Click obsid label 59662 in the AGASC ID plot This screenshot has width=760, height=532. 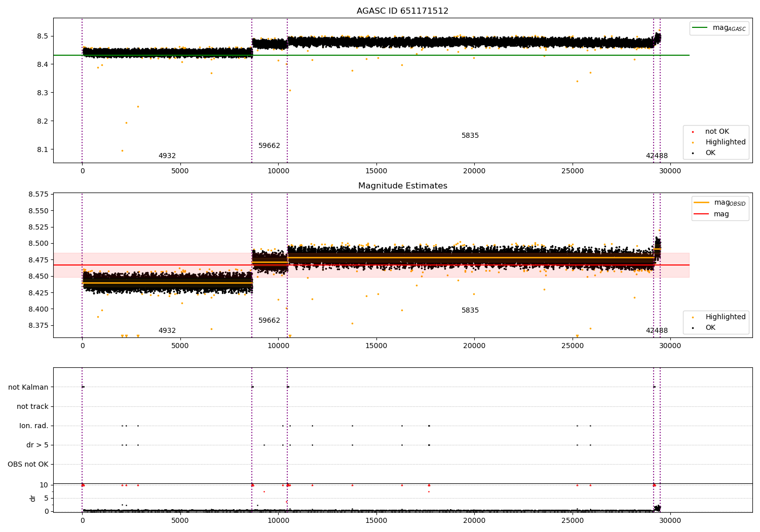click(269, 145)
